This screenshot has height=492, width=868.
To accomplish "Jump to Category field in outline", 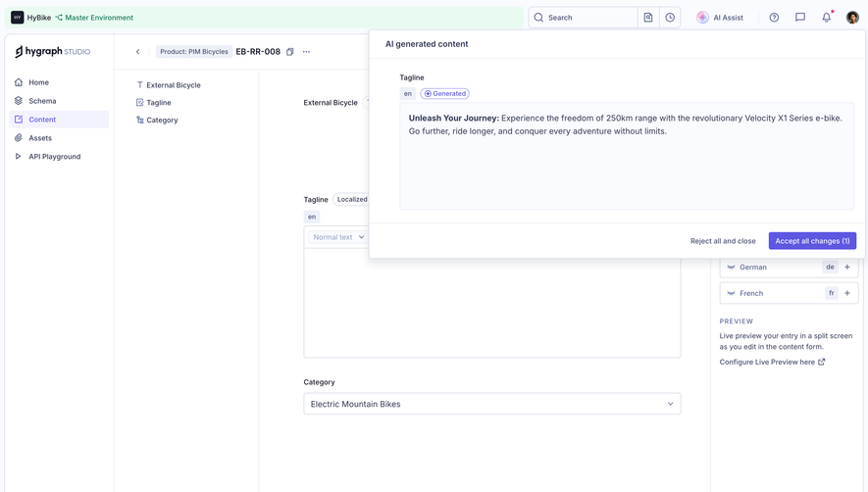I will tap(157, 121).
